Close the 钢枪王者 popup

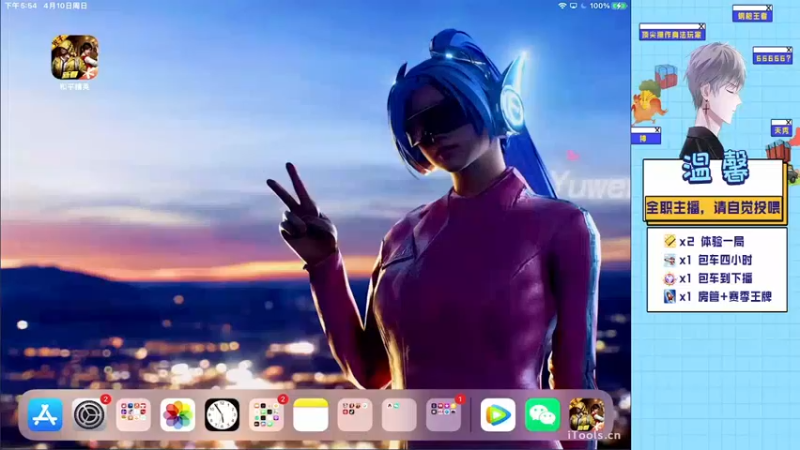[769, 8]
